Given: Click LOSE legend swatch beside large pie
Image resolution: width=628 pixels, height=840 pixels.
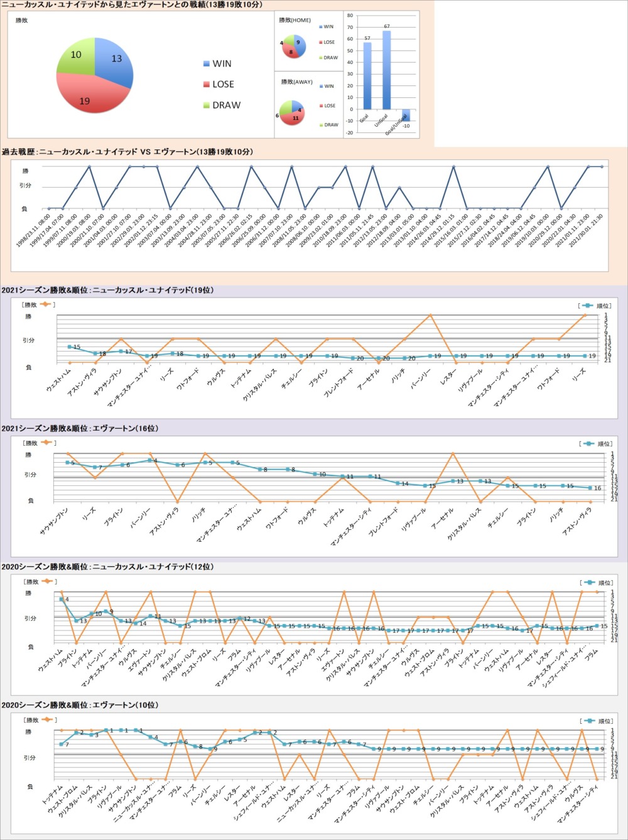Looking at the screenshot, I should [x=207, y=84].
